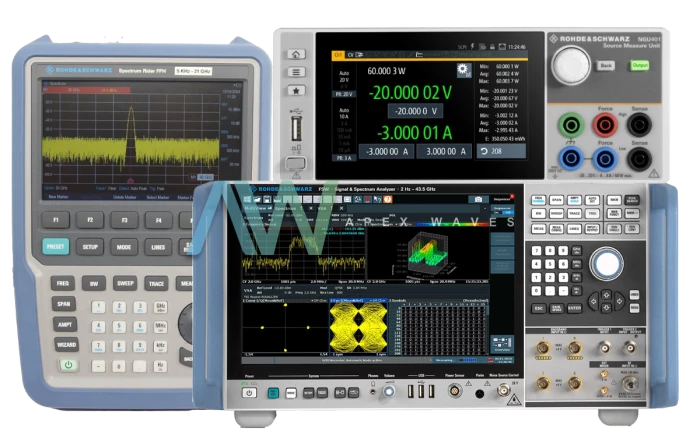This screenshot has height=435, width=700.
Task: Tap the SPAN key on the FSW front panel
Action: pos(556,200)
